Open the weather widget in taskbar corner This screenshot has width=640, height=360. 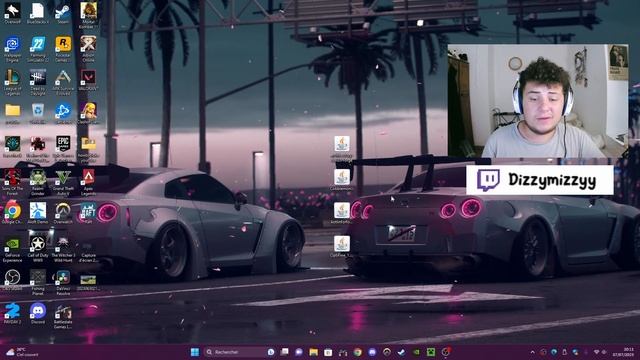click(x=22, y=352)
